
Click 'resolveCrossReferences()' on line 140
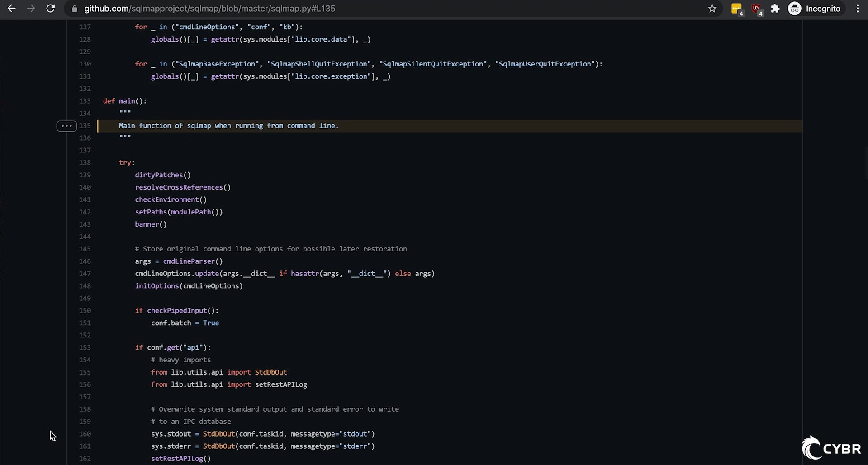[183, 187]
